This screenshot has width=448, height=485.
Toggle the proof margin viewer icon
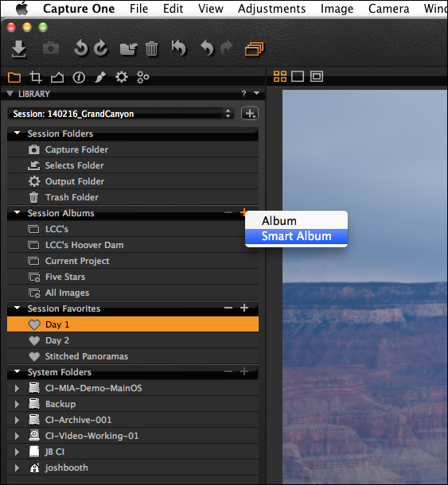pyautogui.click(x=317, y=76)
